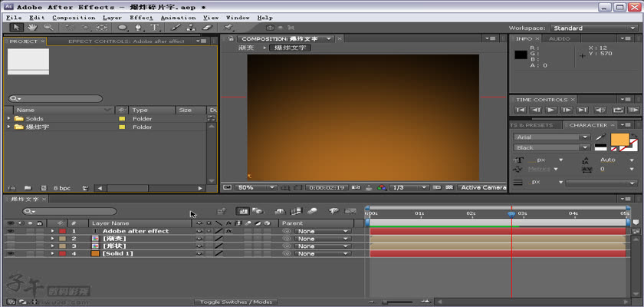
Task: Open the Black font style dropdown
Action: pyautogui.click(x=551, y=147)
